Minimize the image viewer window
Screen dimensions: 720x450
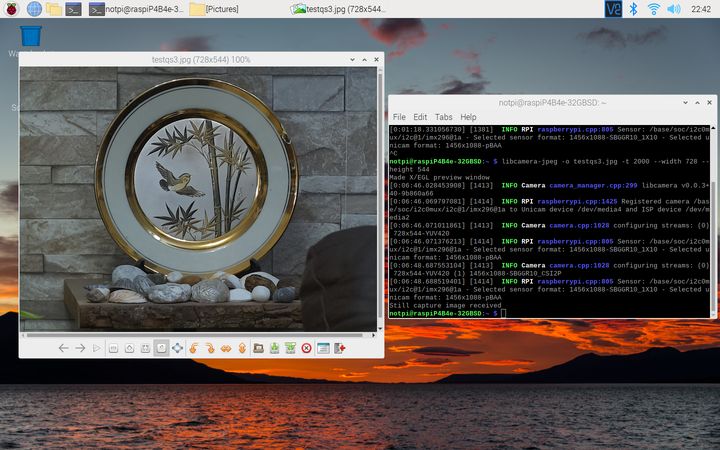pos(352,60)
